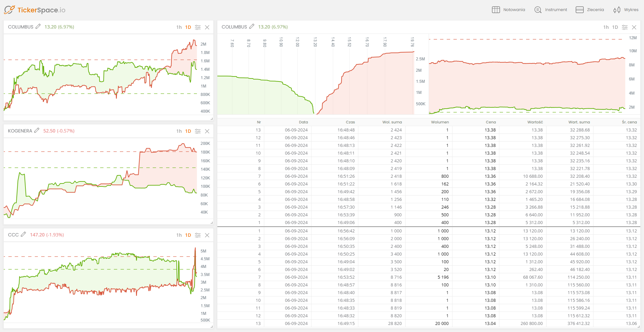Click the Śr. cena column header

pos(630,122)
